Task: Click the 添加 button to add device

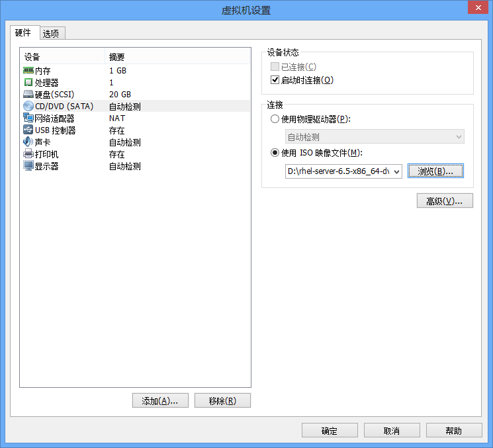Action: tap(160, 401)
